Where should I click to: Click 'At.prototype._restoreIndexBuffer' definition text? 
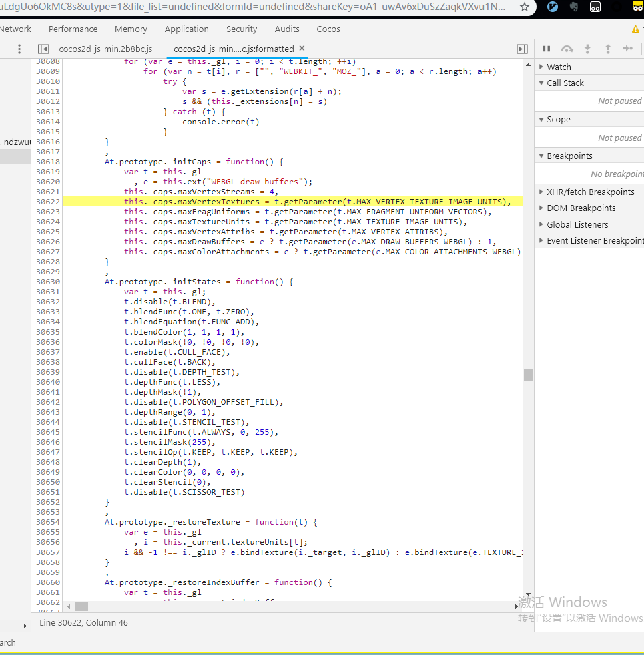click(182, 582)
